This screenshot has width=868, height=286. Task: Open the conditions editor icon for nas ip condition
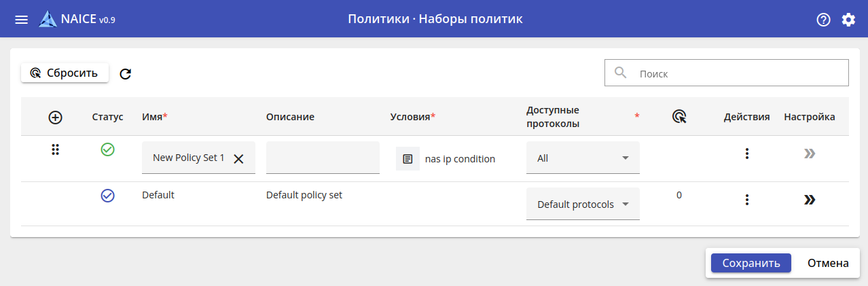408,158
